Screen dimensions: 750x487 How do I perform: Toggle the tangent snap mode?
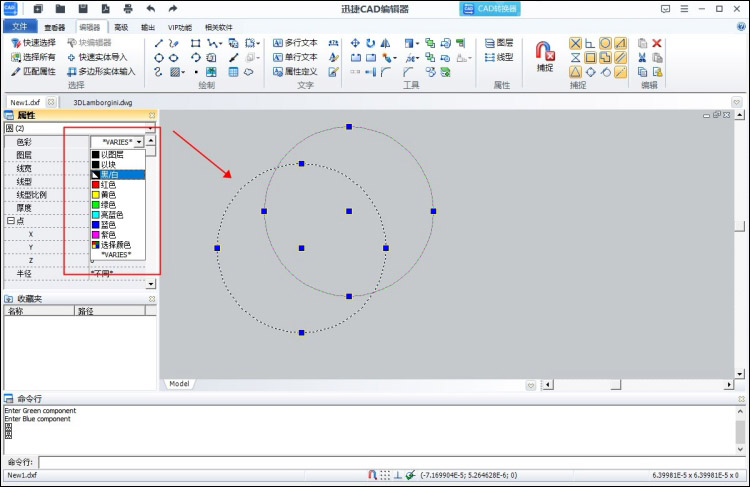pyautogui.click(x=606, y=72)
